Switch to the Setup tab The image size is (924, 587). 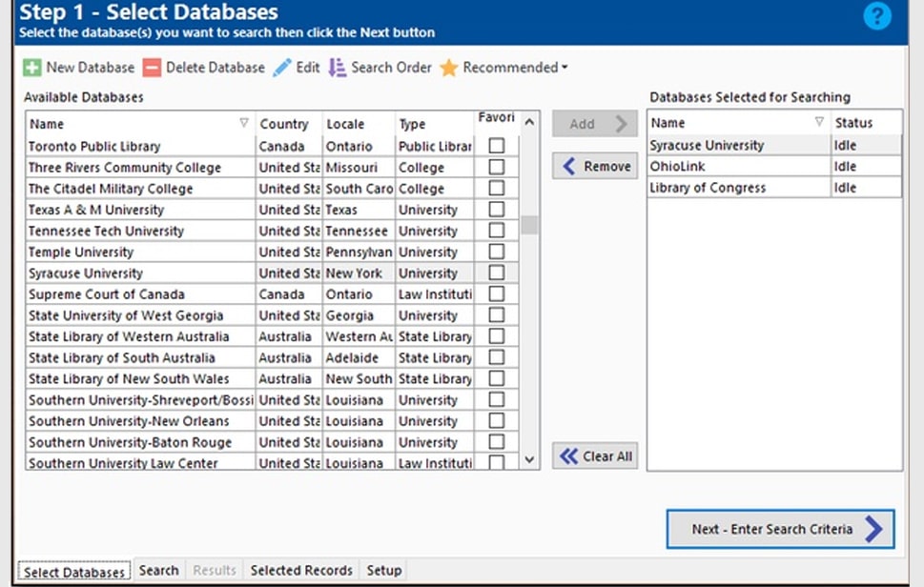383,571
